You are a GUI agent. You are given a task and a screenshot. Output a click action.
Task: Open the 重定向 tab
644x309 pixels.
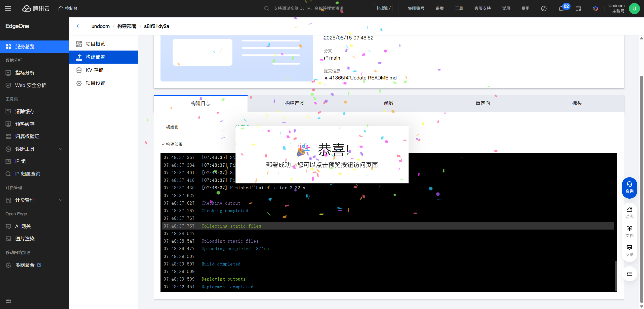[483, 103]
